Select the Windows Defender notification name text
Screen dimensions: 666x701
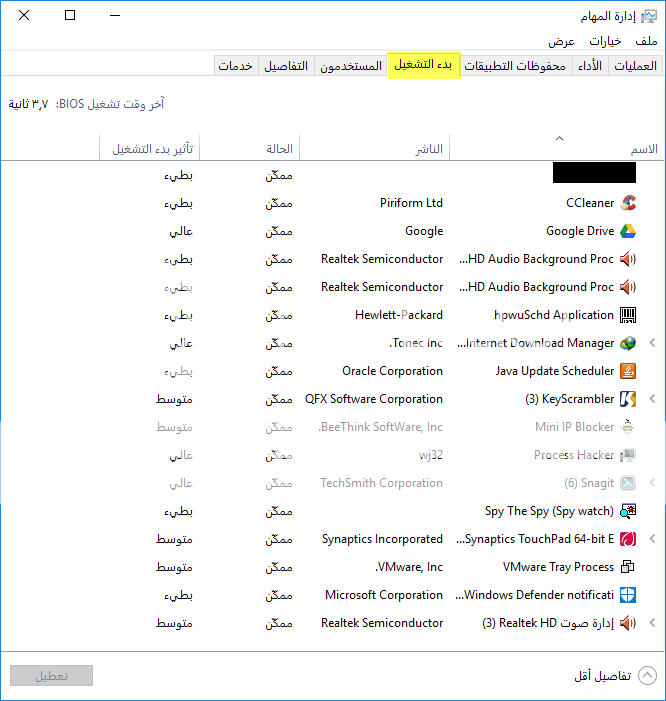[x=535, y=595]
